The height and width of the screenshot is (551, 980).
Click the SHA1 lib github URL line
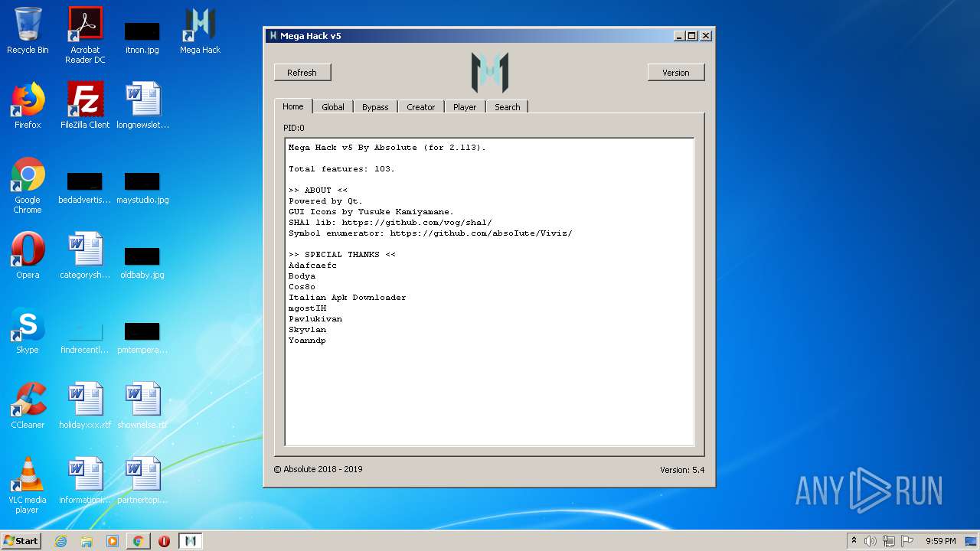(390, 223)
